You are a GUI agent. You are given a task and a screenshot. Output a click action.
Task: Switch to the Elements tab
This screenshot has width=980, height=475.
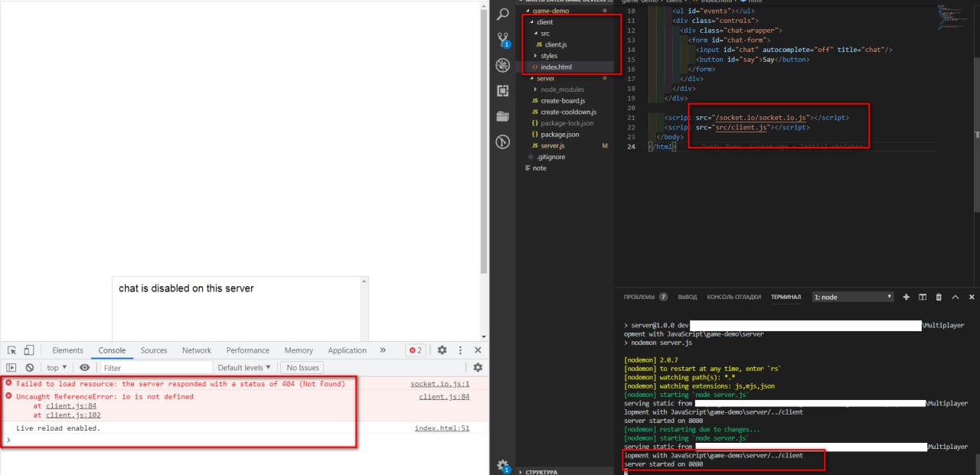pos(67,350)
